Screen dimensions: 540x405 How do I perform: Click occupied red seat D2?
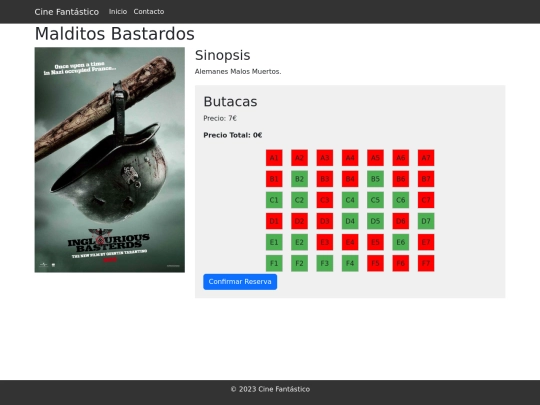[x=299, y=221]
